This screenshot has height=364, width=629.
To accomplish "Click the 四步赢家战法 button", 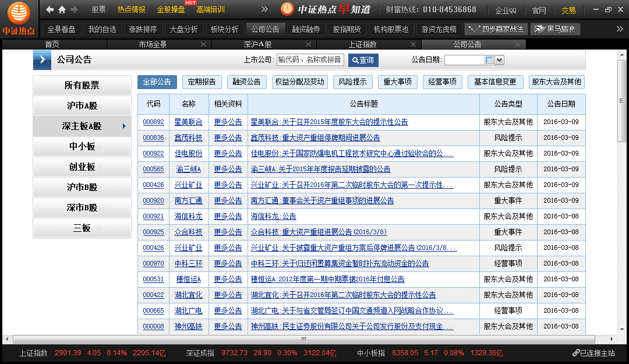I will pos(496,29).
